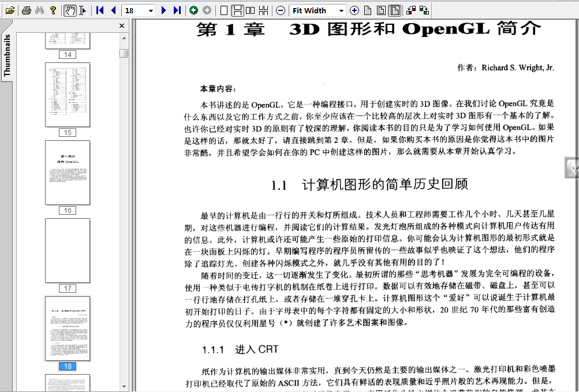Close the thumbnails panel
This screenshot has width=579, height=392.
[x=121, y=25]
